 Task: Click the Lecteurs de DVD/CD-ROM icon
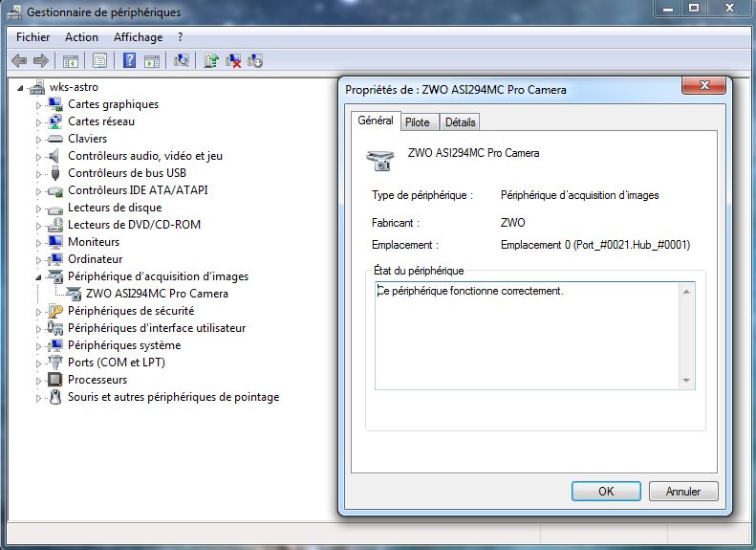coord(55,225)
